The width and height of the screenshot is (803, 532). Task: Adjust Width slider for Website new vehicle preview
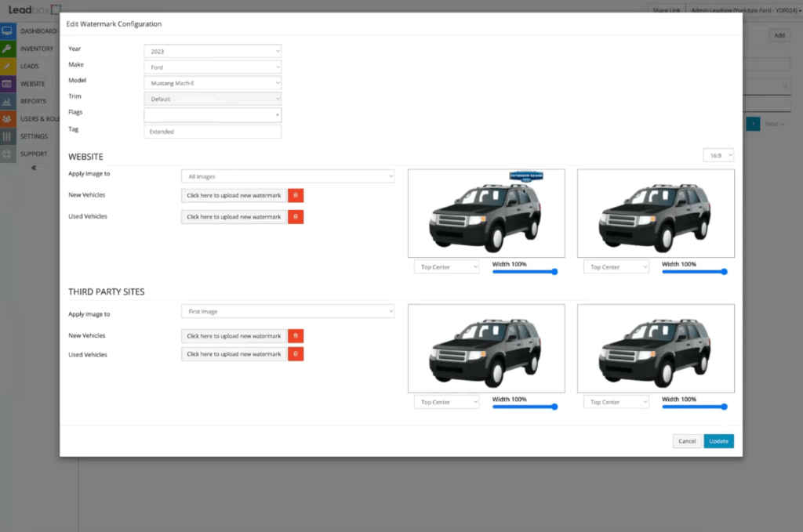pos(525,272)
